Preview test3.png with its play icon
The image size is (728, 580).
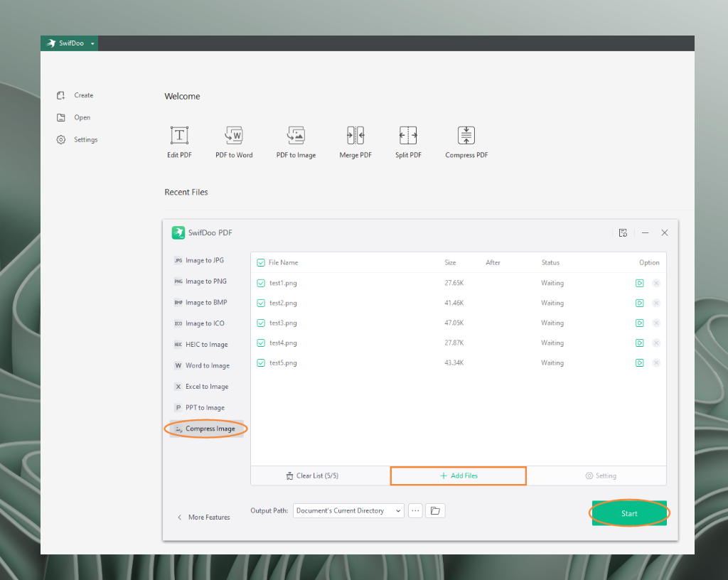click(639, 323)
